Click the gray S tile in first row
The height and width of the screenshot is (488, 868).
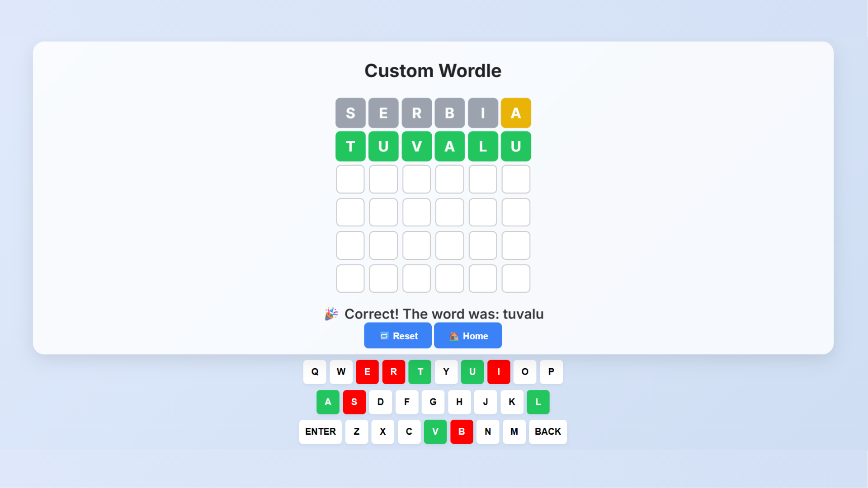350,113
